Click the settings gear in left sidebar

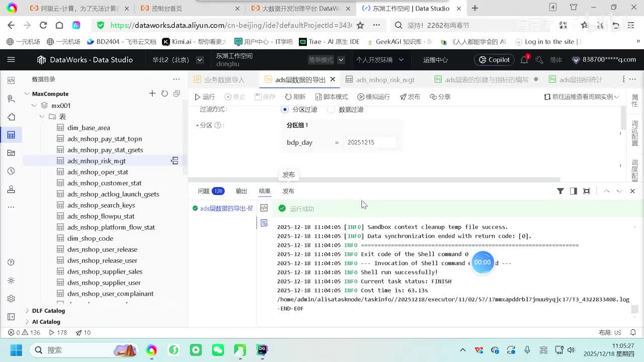pyautogui.click(x=11, y=299)
